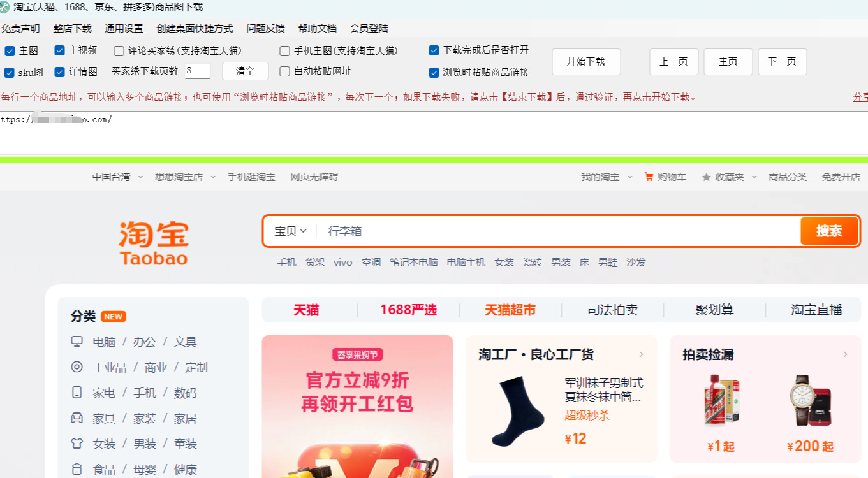
Task: Click the 沙发 hot search word
Action: 636,262
